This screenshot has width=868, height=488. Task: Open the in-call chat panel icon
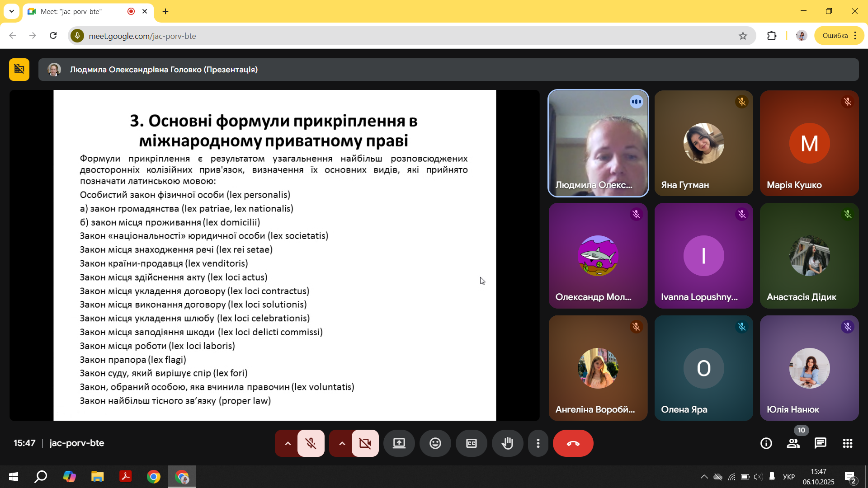(x=820, y=443)
